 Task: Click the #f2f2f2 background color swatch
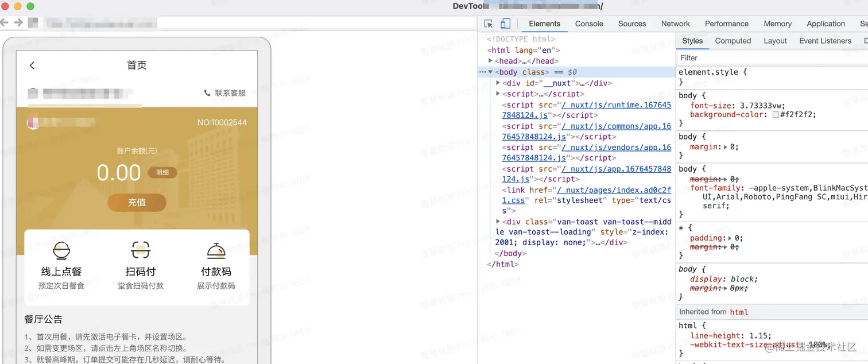pos(776,115)
